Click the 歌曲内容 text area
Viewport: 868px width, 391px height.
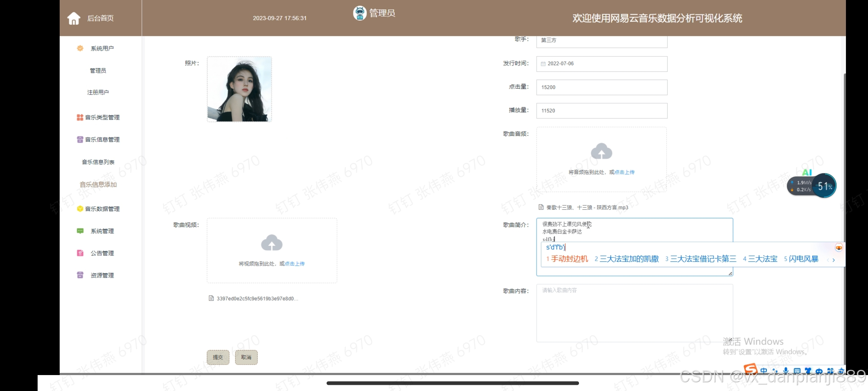pos(634,313)
